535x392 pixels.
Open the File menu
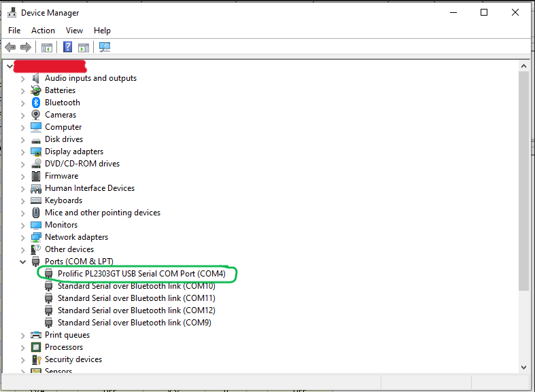click(14, 31)
